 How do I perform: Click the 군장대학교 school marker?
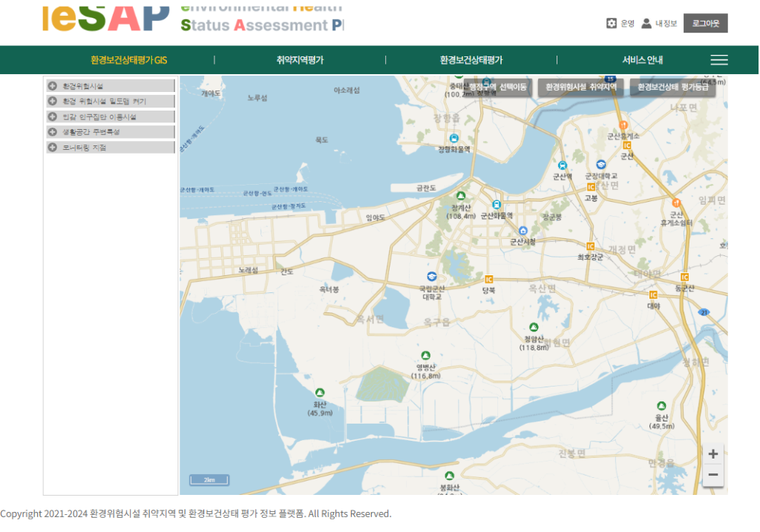coord(601,165)
